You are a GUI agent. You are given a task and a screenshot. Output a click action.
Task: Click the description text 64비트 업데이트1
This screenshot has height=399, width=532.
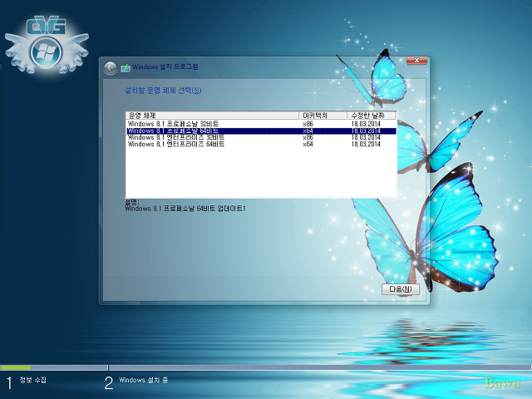click(x=221, y=209)
